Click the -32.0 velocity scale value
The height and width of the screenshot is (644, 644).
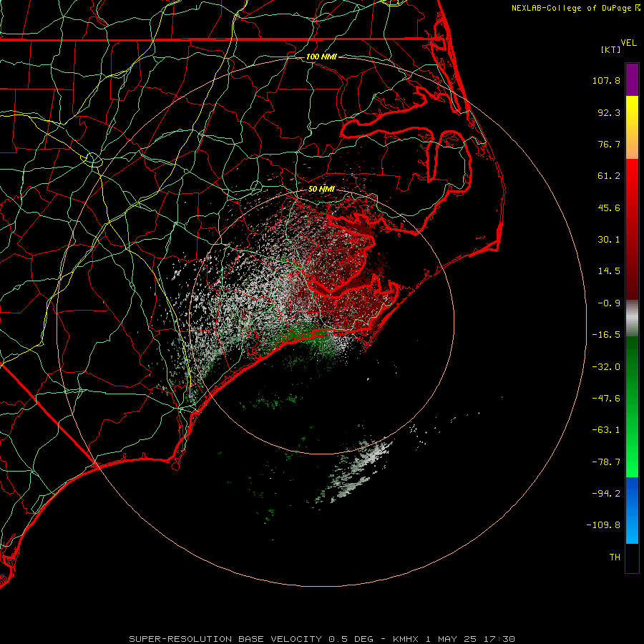tap(606, 367)
